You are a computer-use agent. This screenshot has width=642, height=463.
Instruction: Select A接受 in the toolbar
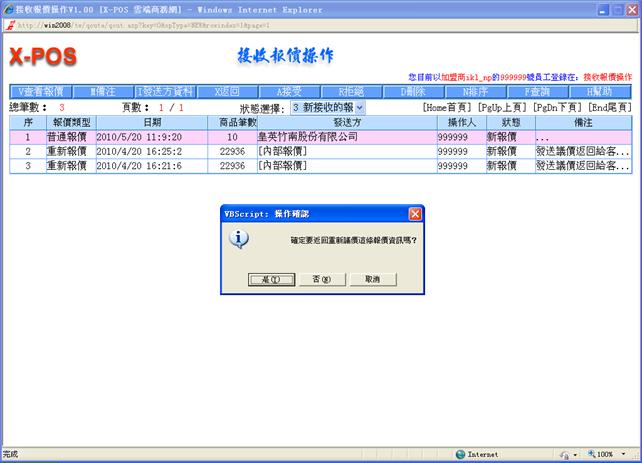tap(289, 92)
